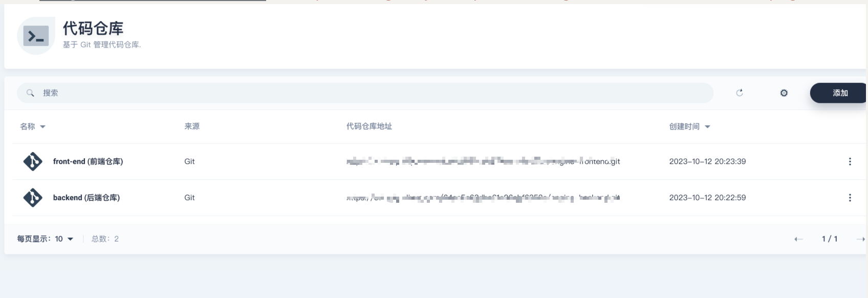Click the front-end repository URL
Viewport: 868px width, 298px height.
pyautogui.click(x=483, y=161)
